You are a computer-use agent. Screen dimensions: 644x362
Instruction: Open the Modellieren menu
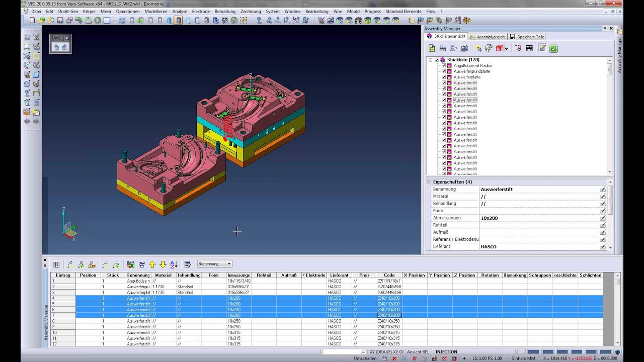point(156,11)
